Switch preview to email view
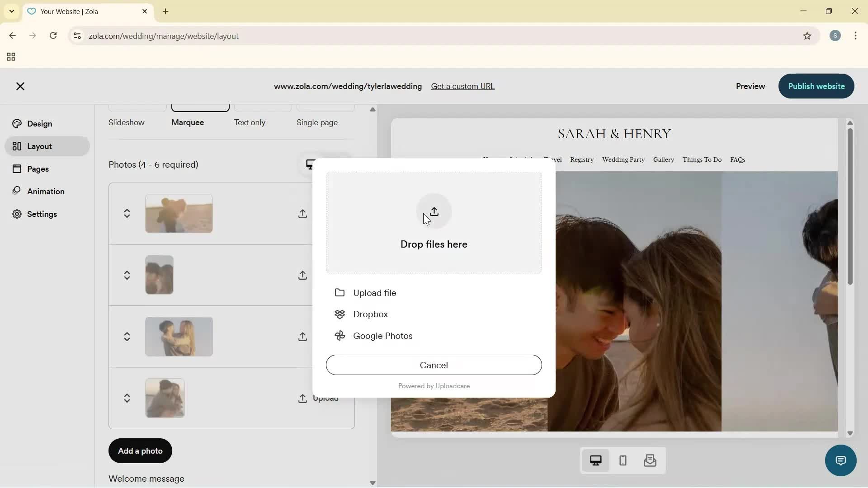 [650, 460]
